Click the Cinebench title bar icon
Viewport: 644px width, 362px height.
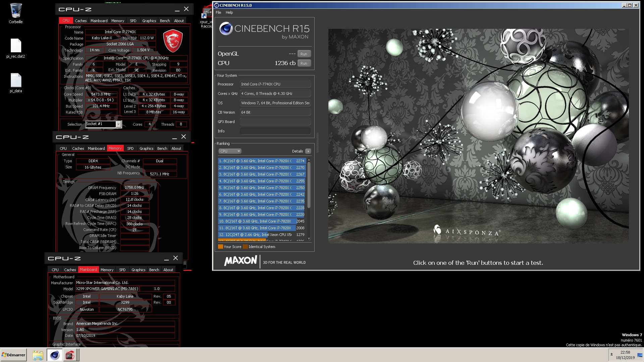pos(216,5)
